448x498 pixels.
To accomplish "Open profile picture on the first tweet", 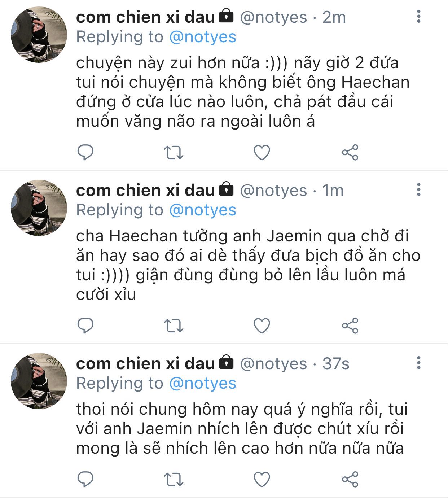I will click(x=39, y=35).
